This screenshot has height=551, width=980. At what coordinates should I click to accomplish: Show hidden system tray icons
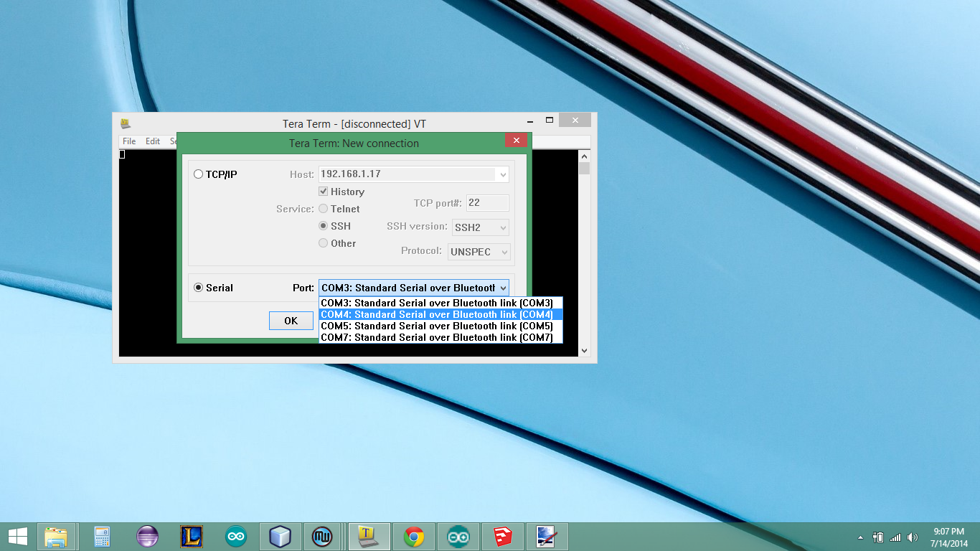(x=860, y=537)
